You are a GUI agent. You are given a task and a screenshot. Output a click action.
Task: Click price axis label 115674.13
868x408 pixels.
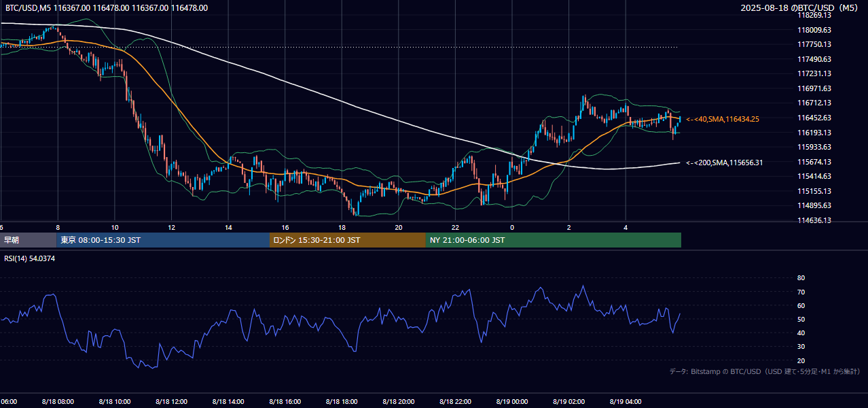click(814, 162)
